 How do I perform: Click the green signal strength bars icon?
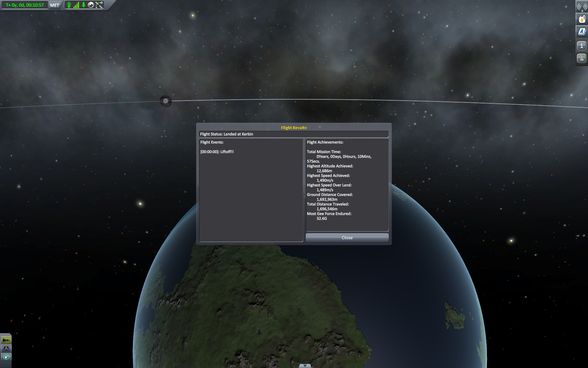(76, 5)
